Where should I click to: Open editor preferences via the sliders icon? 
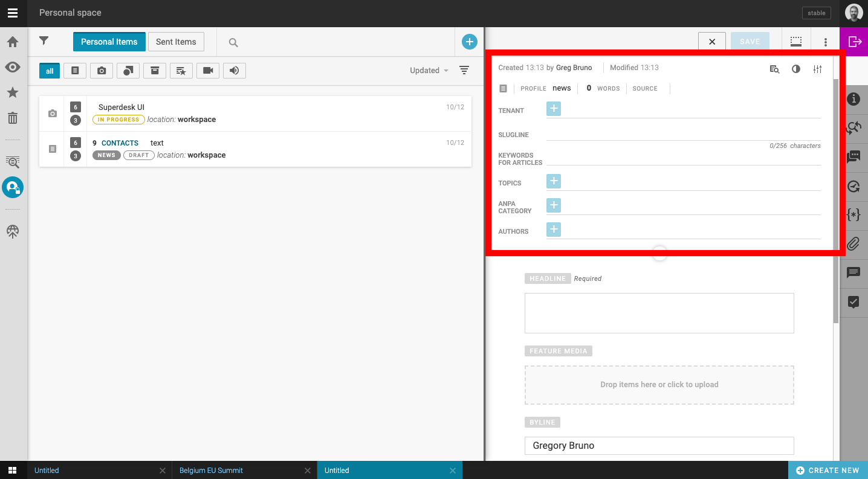817,69
